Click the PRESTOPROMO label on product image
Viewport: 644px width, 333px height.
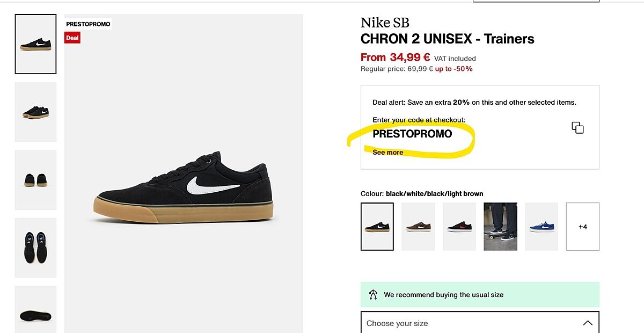88,24
